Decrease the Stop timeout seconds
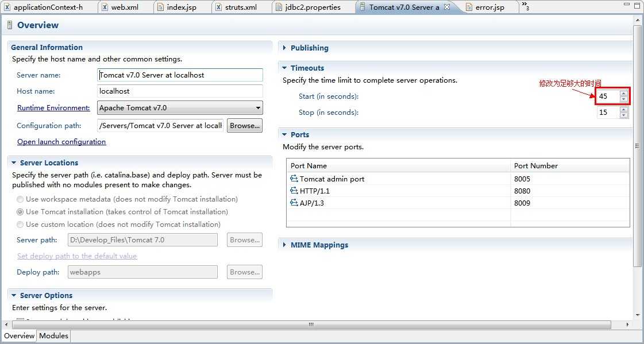This screenshot has height=344, width=644. [624, 115]
